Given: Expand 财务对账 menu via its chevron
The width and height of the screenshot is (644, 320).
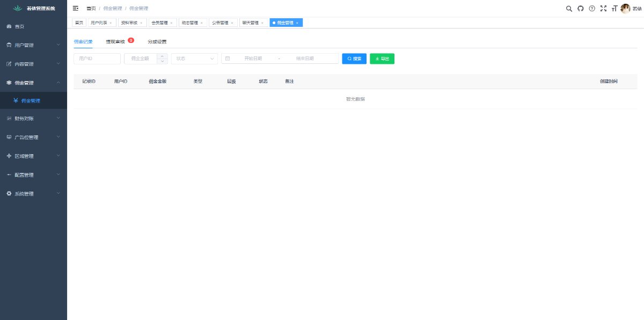Looking at the screenshot, I should [x=58, y=118].
